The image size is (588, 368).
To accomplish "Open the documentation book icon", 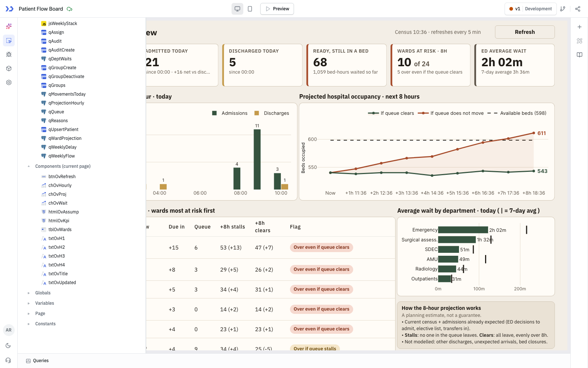I will pyautogui.click(x=580, y=55).
